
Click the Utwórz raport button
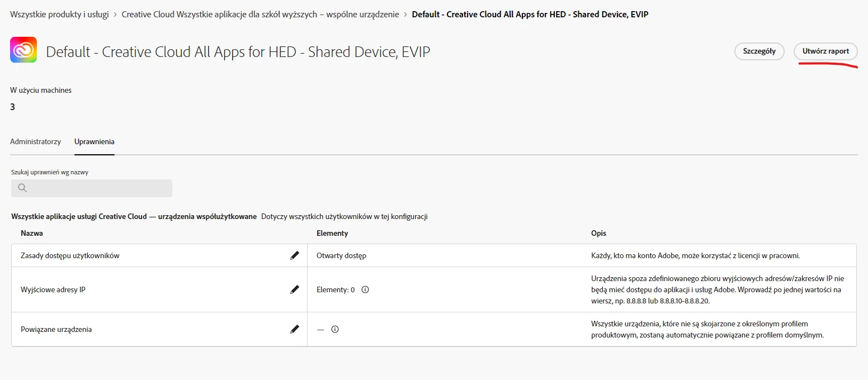[825, 51]
